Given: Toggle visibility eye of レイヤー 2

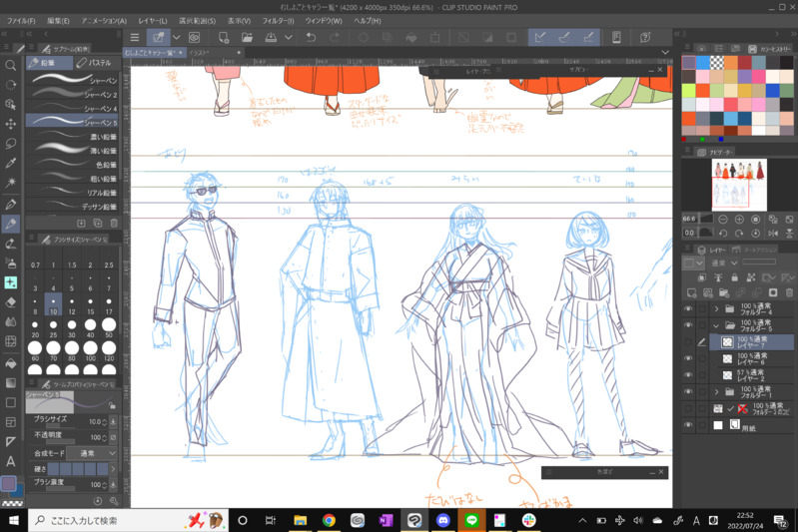Looking at the screenshot, I should 688,375.
